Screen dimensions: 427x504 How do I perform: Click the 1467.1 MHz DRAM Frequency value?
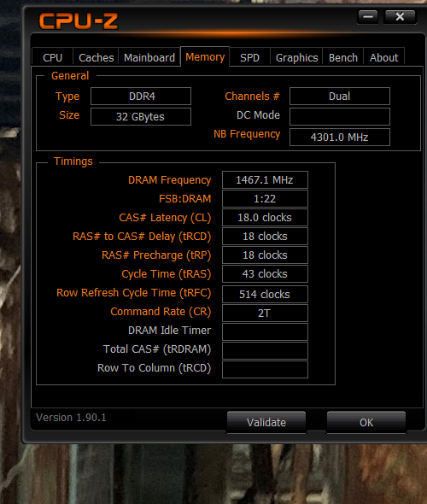click(265, 179)
